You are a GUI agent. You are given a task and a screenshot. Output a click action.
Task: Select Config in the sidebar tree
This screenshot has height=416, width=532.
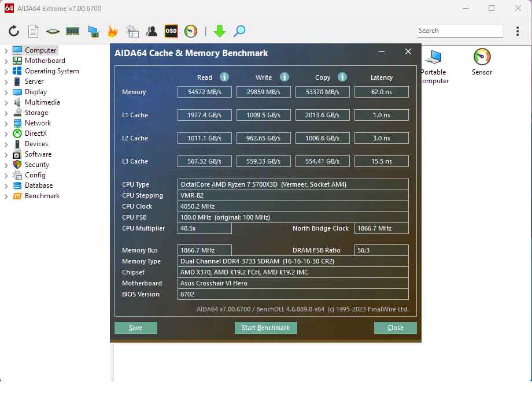tap(35, 175)
